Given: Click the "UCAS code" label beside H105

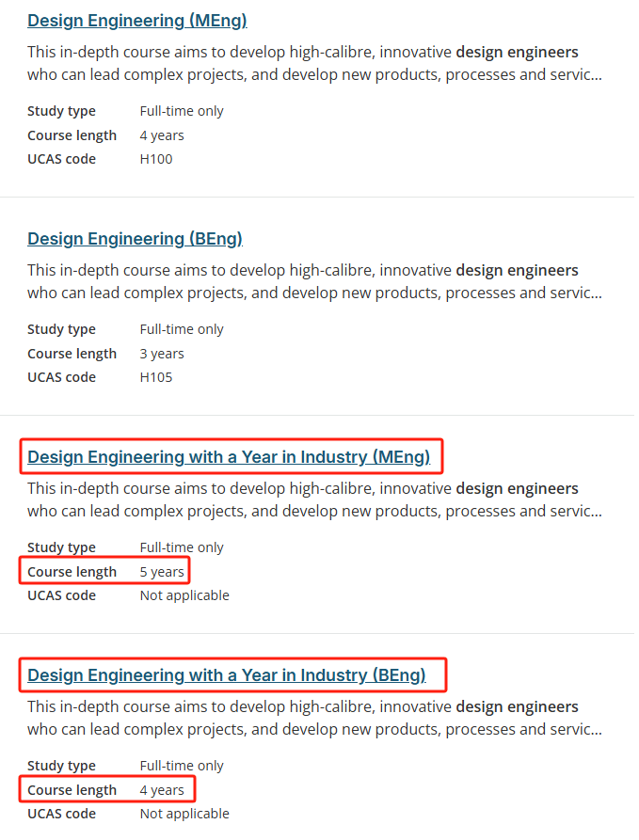Looking at the screenshot, I should point(61,377).
